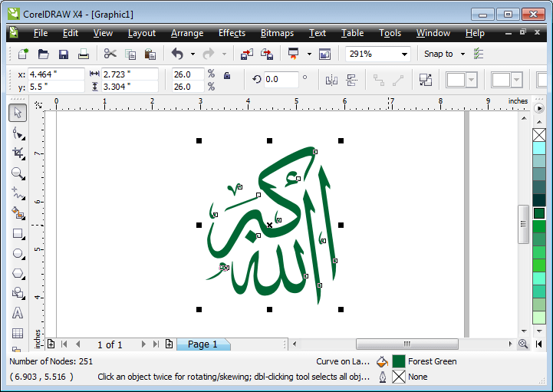Choose the Rectangle tool

coord(18,233)
